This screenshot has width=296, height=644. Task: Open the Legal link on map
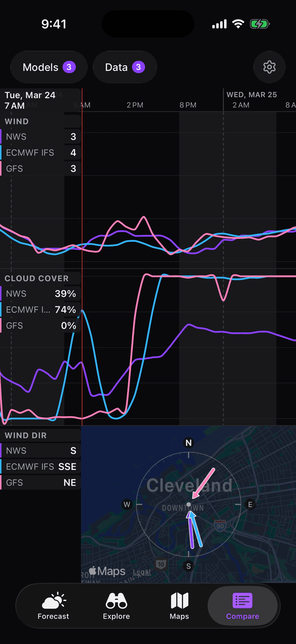pos(142,572)
